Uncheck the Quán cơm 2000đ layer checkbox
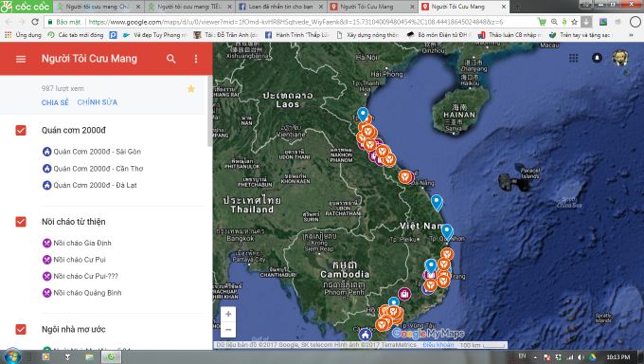This screenshot has height=364, width=644. click(x=21, y=131)
